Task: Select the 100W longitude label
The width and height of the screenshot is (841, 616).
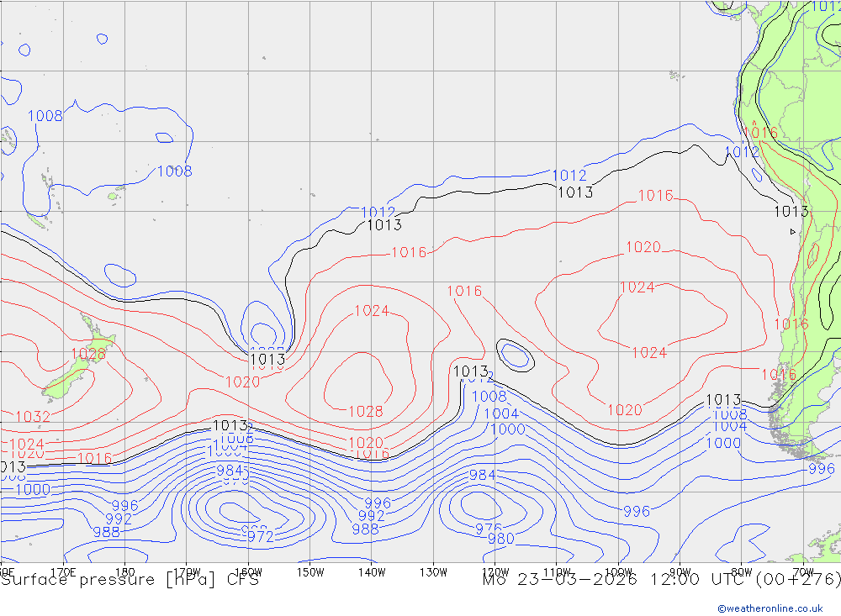Action: click(x=618, y=572)
